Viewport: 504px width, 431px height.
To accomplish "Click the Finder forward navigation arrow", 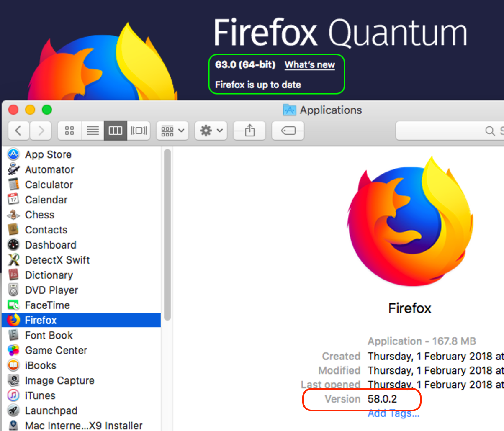I will tap(41, 131).
